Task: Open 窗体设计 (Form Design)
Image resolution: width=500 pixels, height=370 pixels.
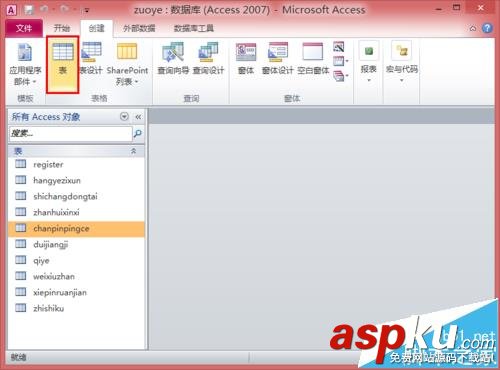Action: 278,58
